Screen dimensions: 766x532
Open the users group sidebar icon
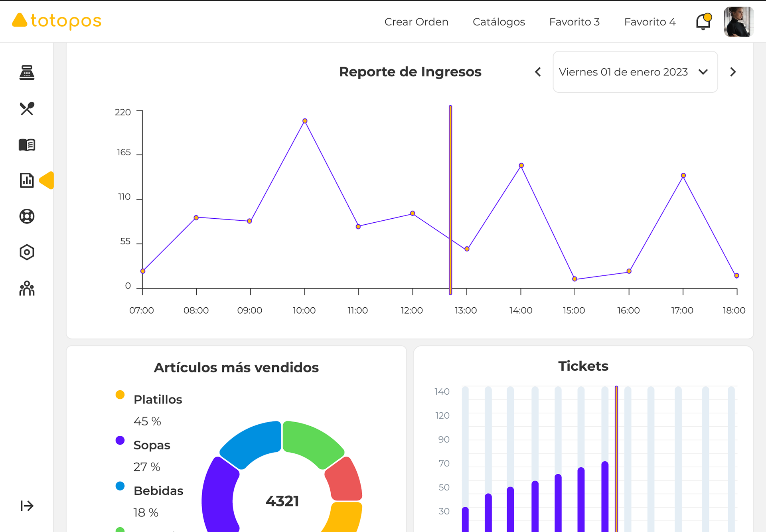click(27, 288)
